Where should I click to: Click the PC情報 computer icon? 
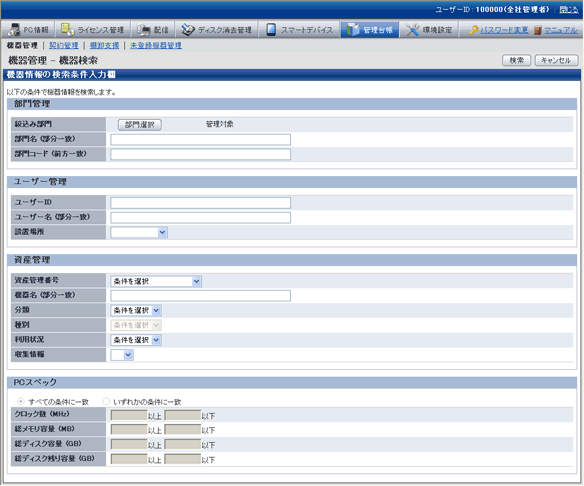(x=15, y=29)
